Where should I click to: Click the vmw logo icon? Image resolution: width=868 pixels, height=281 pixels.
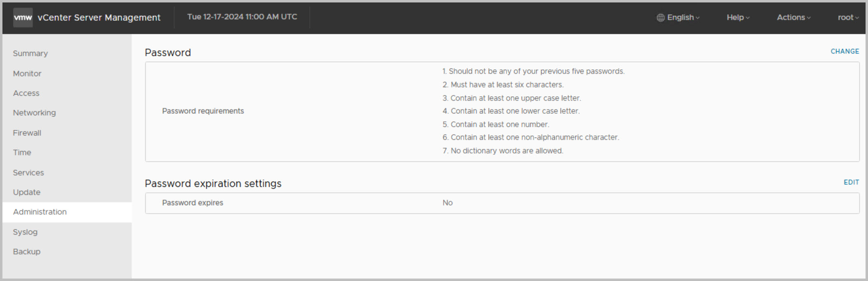(23, 18)
